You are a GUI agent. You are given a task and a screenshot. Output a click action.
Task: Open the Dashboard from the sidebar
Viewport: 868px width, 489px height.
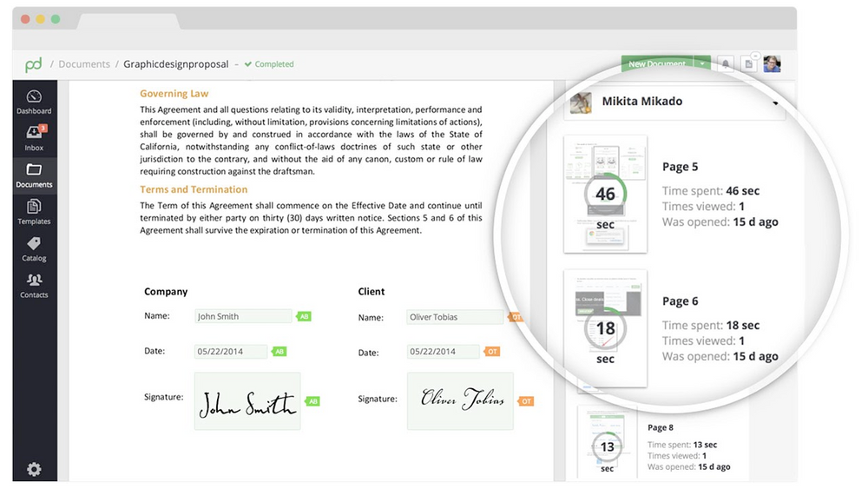34,101
